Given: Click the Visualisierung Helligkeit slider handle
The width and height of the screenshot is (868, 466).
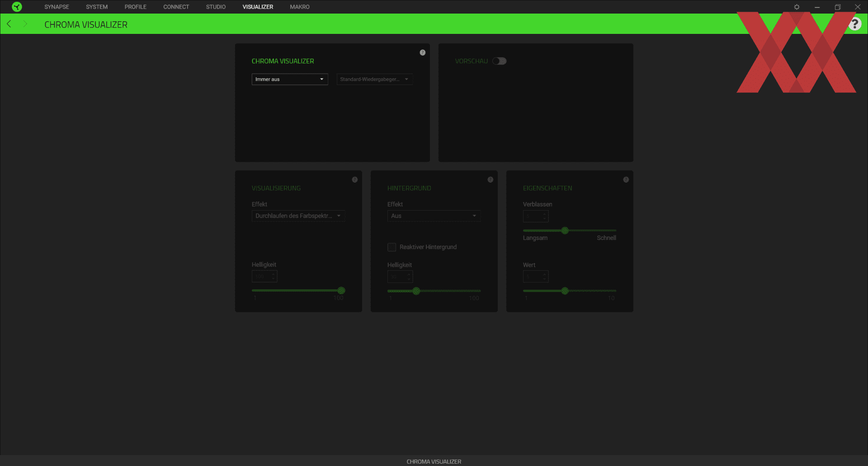Looking at the screenshot, I should coord(341,291).
